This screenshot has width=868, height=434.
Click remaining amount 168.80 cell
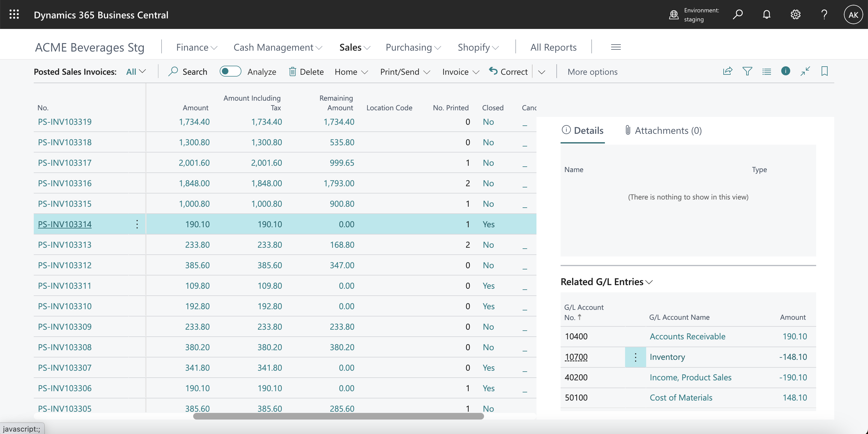tap(342, 245)
